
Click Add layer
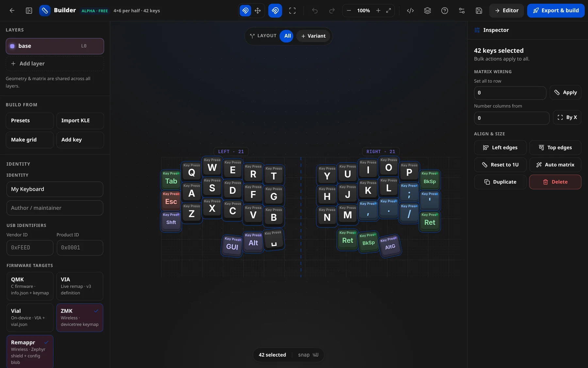[55, 63]
